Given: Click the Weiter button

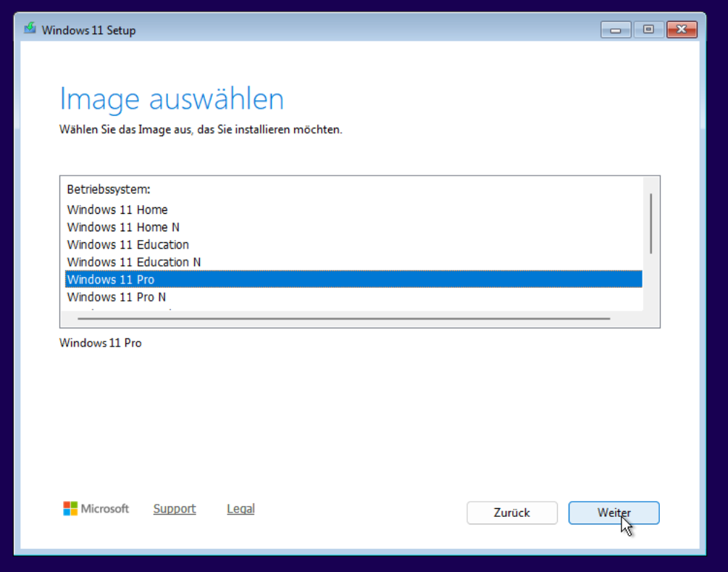Looking at the screenshot, I should pos(614,513).
